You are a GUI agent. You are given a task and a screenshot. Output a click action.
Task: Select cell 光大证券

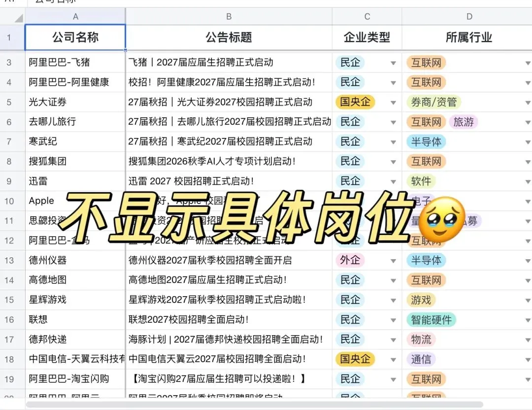[x=75, y=102]
